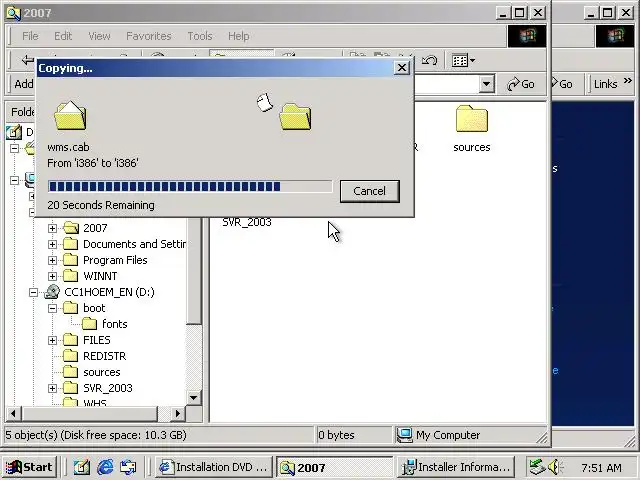Collapse the boot folder node
640x480 pixels.
pyautogui.click(x=52, y=308)
